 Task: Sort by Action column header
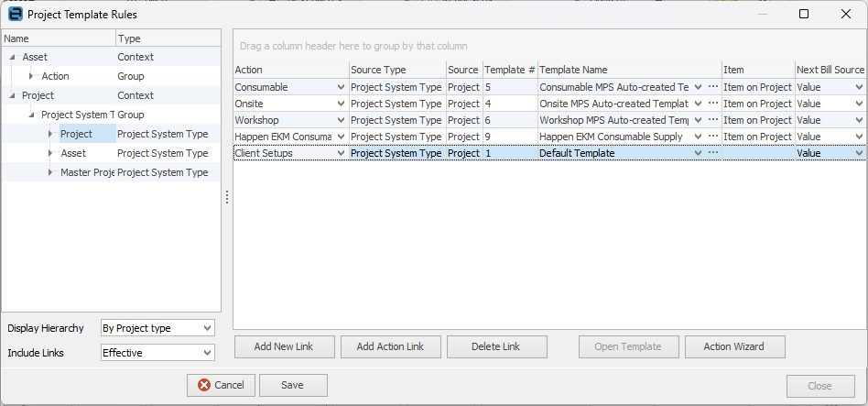coord(291,70)
